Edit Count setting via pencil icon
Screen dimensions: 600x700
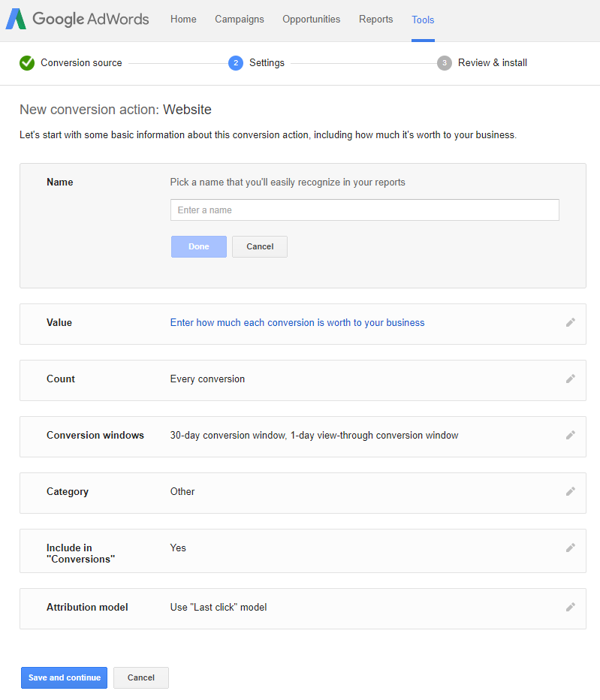click(x=571, y=379)
